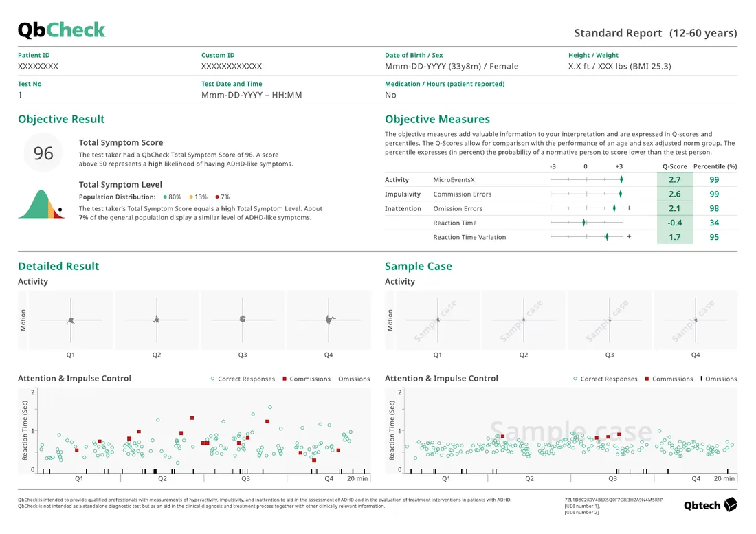Click the population distribution bell curve graphic

(x=41, y=204)
